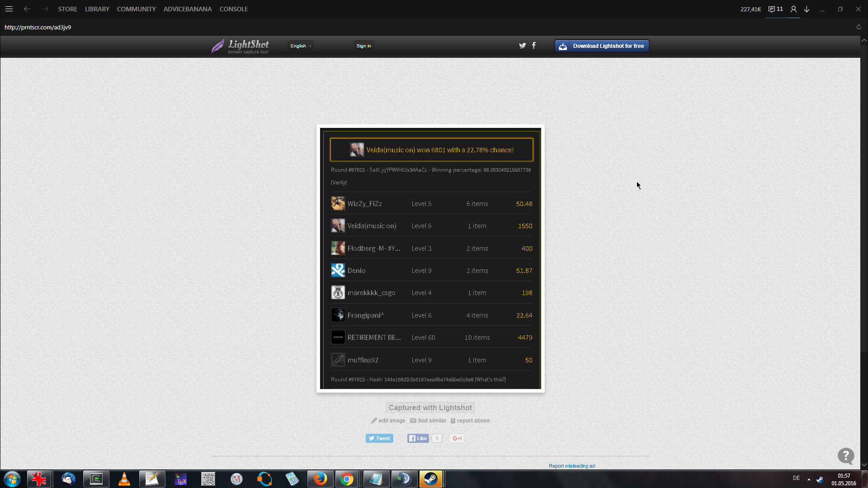
Task: Open the 11 notifications dropdown
Action: tap(776, 9)
